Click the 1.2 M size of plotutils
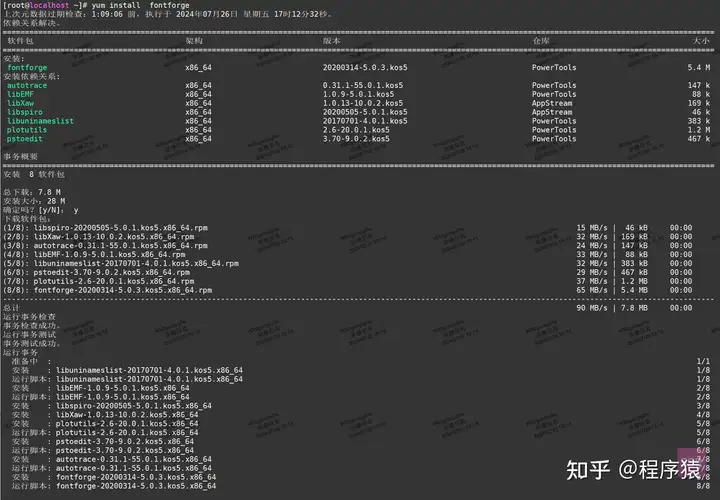720x500 pixels. tap(698, 130)
